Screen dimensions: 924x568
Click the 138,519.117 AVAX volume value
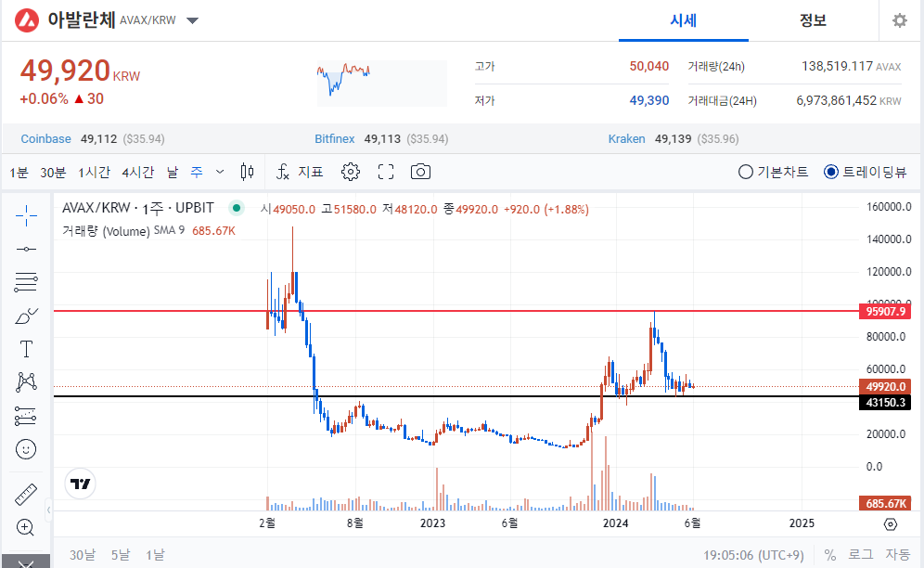851,66
